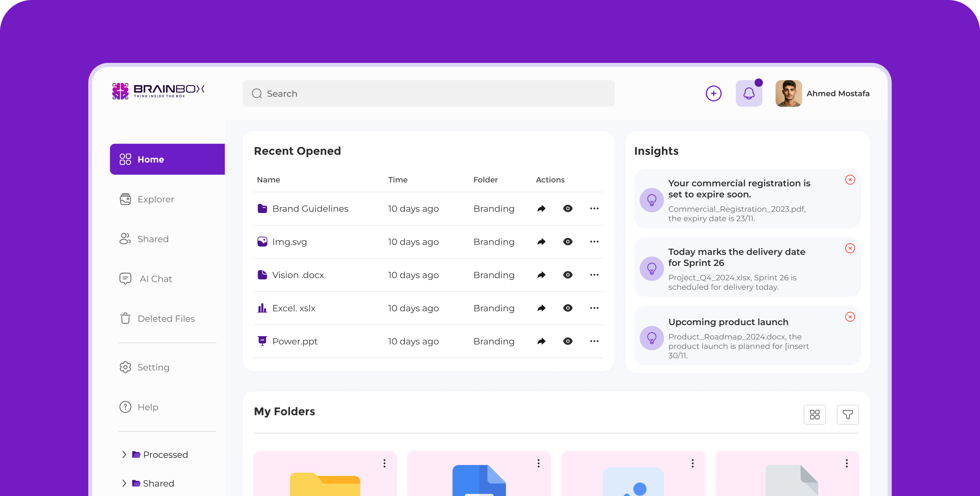Expand the Processed folder tree chevron

[124, 454]
